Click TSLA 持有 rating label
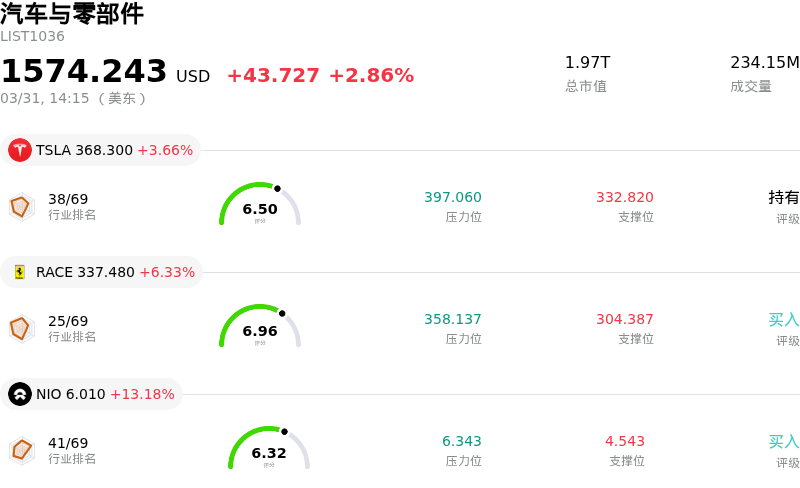Viewport: 800px width, 488px height. coord(784,197)
